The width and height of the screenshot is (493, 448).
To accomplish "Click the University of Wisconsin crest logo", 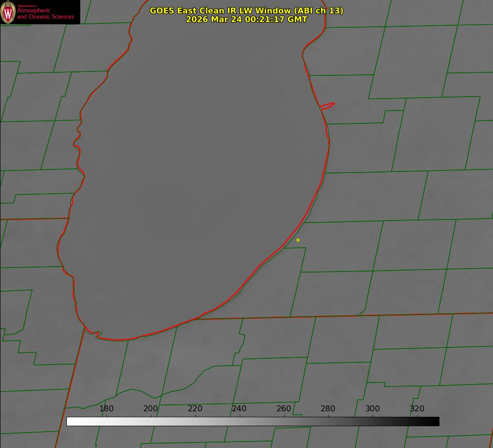I will (8, 12).
